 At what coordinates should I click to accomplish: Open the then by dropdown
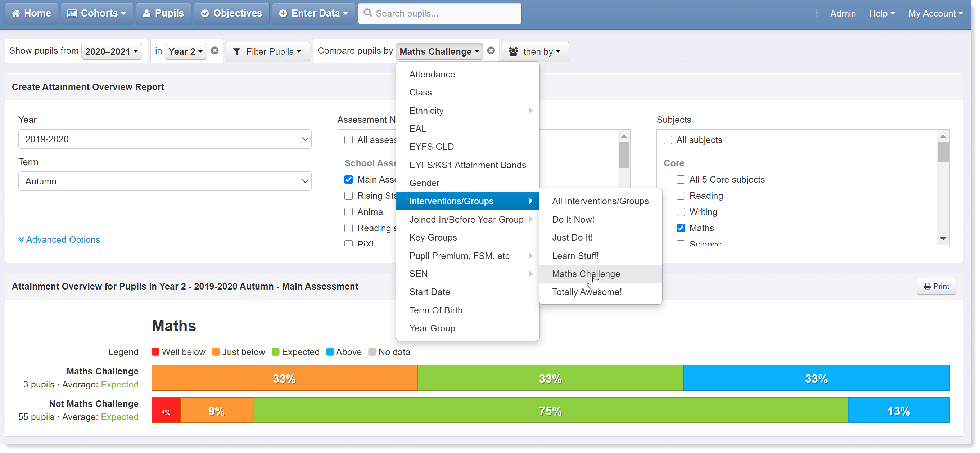point(535,51)
